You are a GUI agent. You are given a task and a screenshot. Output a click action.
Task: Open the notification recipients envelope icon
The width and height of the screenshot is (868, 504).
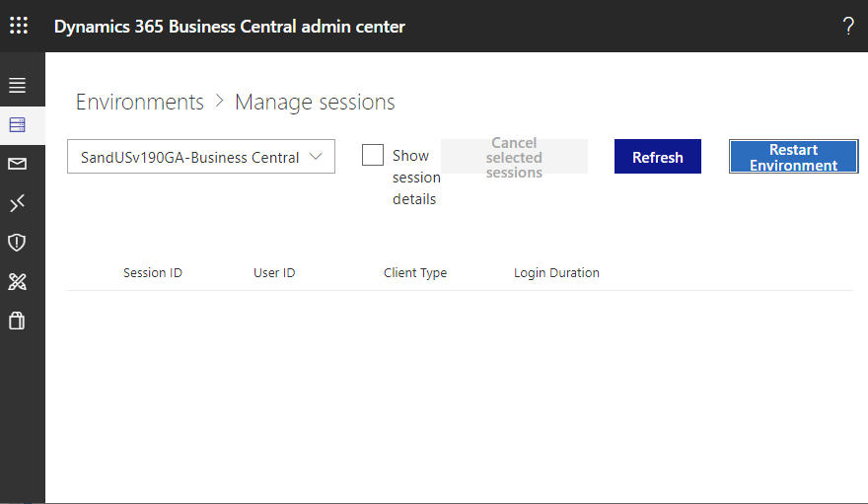[x=17, y=164]
